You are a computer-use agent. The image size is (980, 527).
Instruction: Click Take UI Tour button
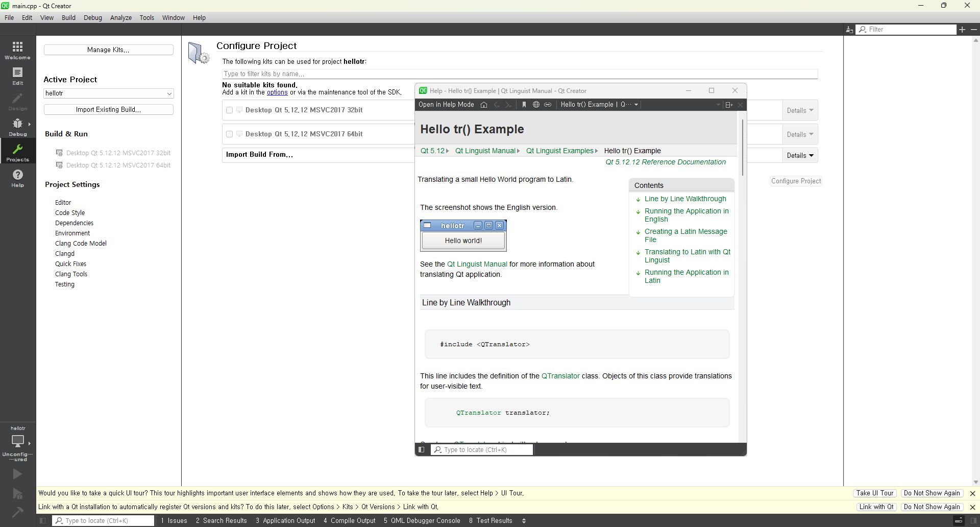point(875,493)
